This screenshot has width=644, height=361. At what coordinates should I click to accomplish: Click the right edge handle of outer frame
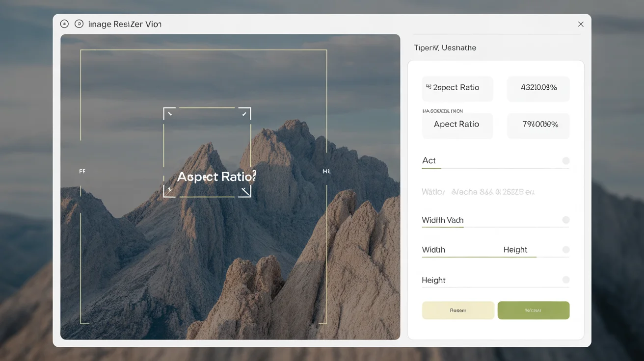point(326,171)
